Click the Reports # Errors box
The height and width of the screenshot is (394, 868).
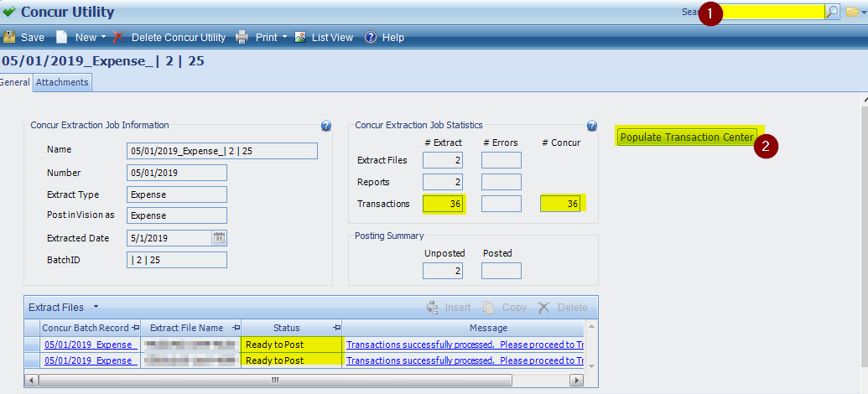[502, 182]
